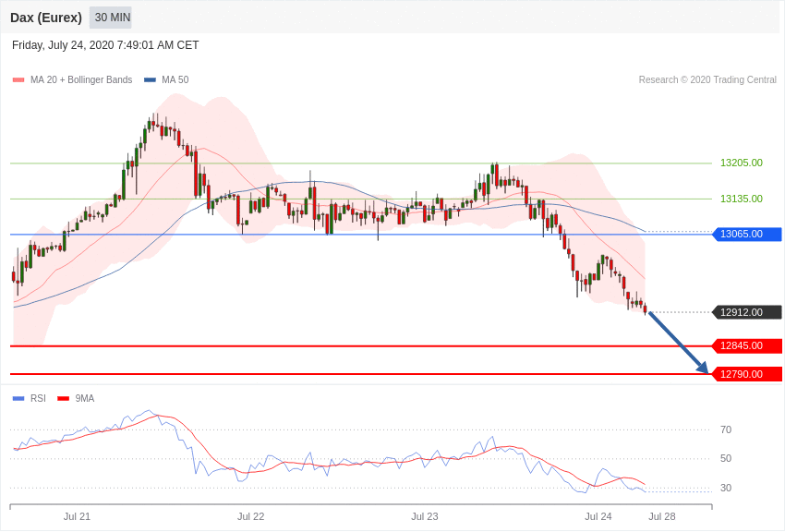Viewport: 785px width, 532px height.
Task: Click the RSI legend label
Action: [38, 398]
